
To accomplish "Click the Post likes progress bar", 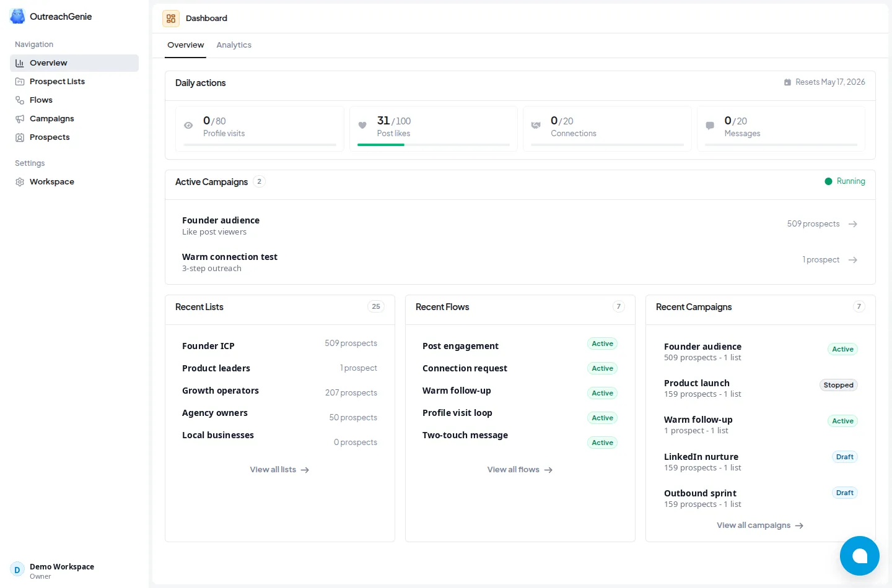I will (x=434, y=145).
